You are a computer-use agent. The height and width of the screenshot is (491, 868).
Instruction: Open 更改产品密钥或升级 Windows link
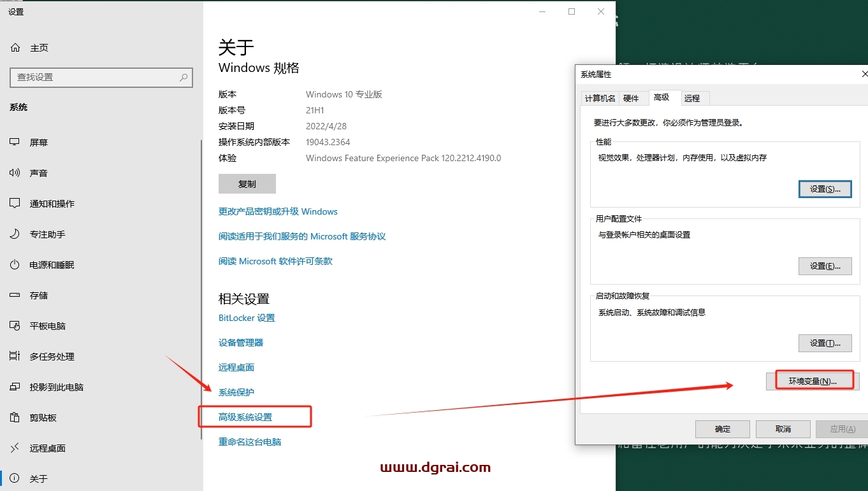click(x=278, y=211)
